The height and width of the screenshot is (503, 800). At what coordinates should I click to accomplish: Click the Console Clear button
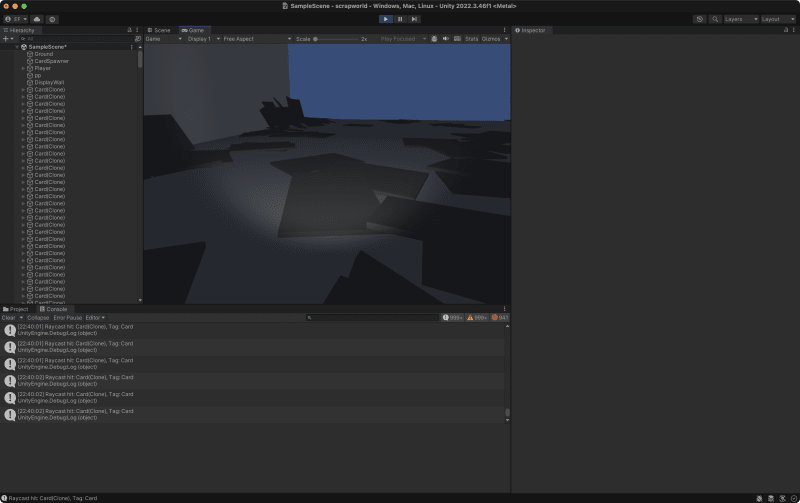pyautogui.click(x=8, y=318)
